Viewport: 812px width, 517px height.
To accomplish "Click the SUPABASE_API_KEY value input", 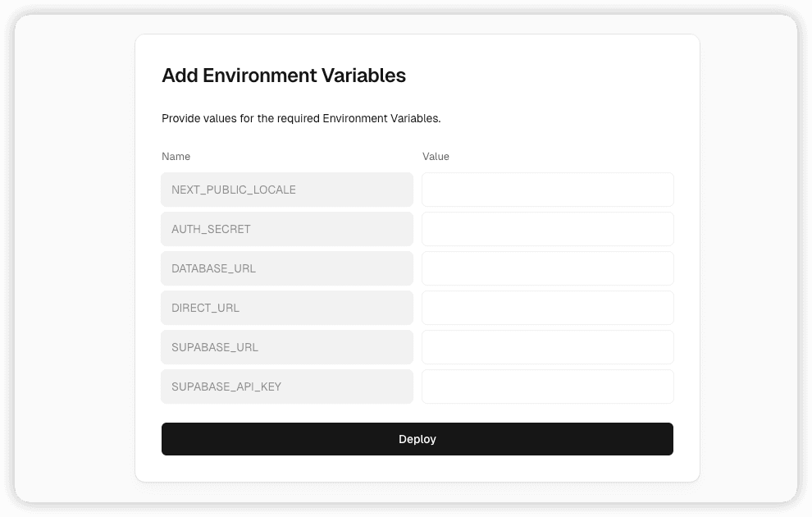I will tap(547, 387).
